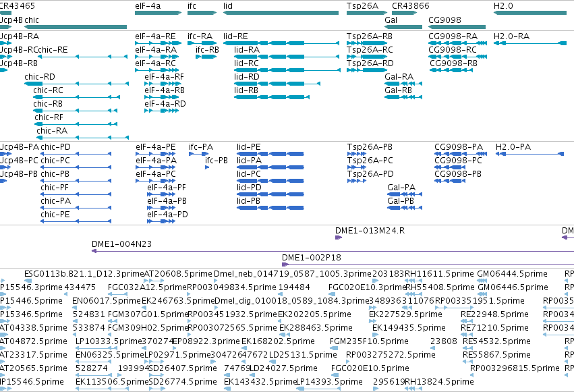Viewport: 574px width, 392px height.
Task: Select protein feature H2.0-PA
Action: pos(529,154)
